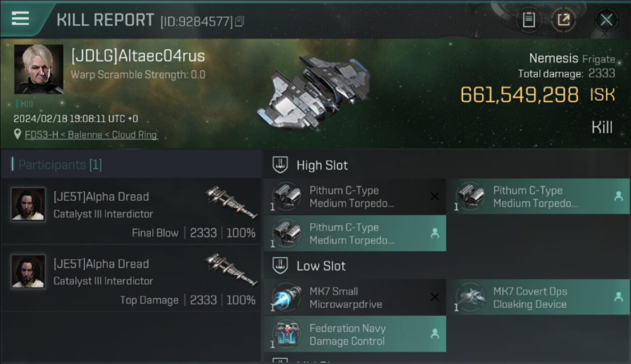Click the first Pithum C-Type Torpedo launcher icon

pyautogui.click(x=286, y=197)
